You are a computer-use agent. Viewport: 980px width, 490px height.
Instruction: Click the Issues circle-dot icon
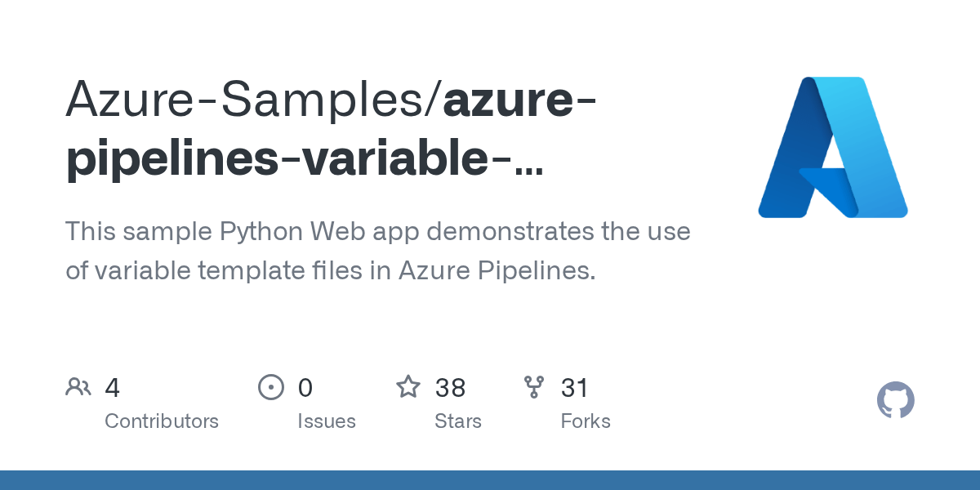point(270,387)
